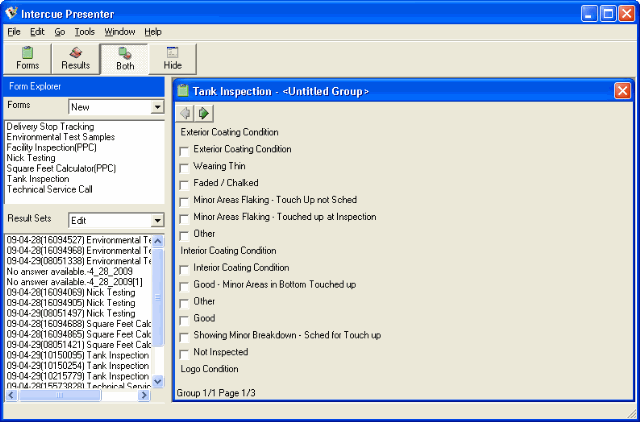The height and width of the screenshot is (422, 640).
Task: Open the Edit menu
Action: click(37, 32)
